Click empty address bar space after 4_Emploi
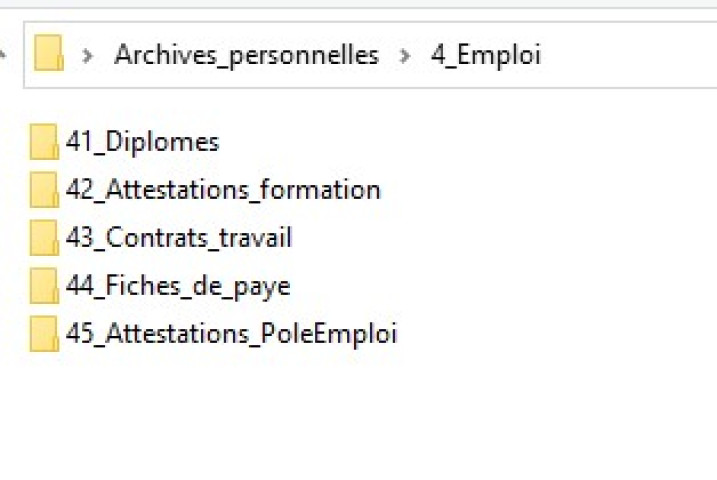Viewport: 717px width, 480px height. pos(630,55)
